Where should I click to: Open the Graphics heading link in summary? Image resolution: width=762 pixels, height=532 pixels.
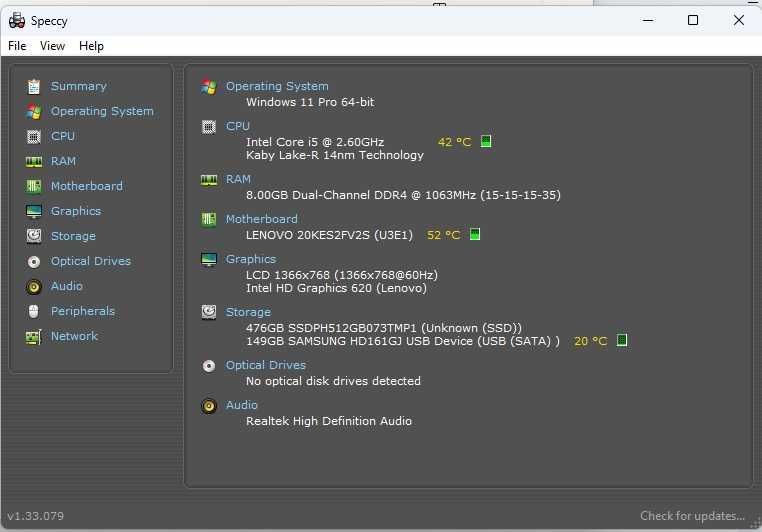pos(251,259)
